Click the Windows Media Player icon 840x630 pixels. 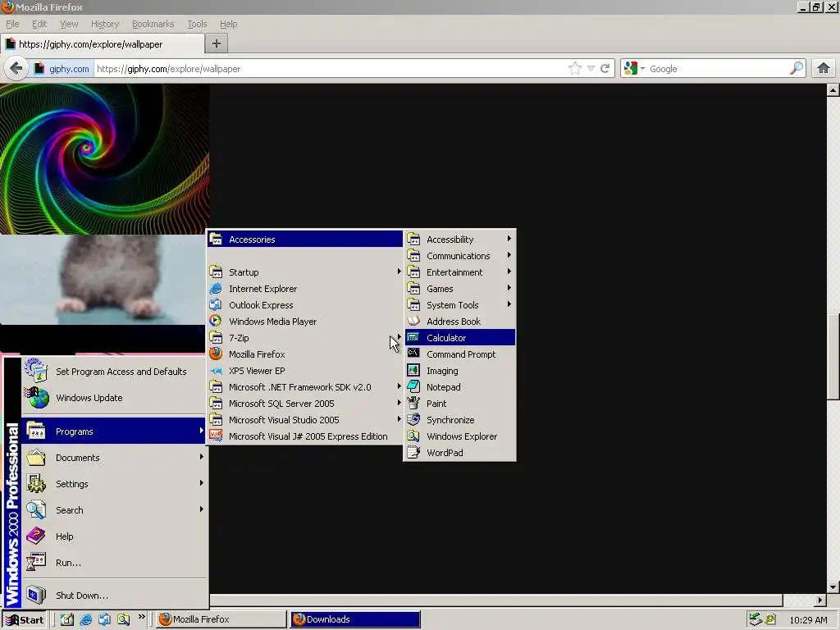216,321
